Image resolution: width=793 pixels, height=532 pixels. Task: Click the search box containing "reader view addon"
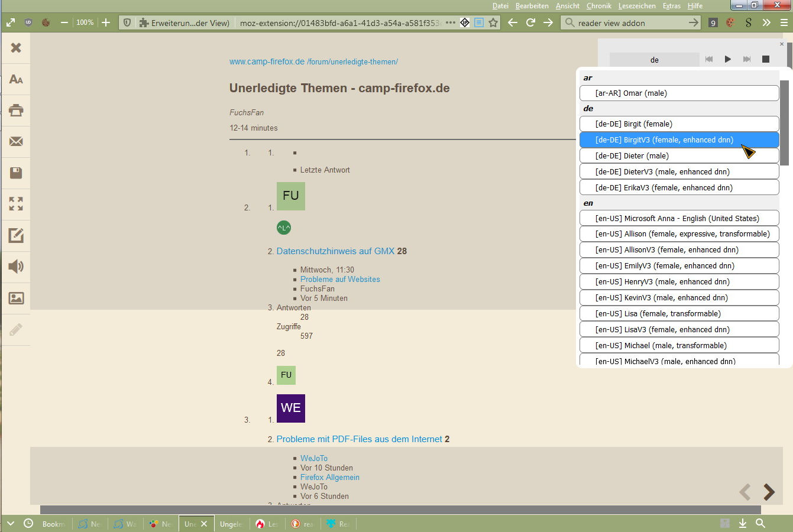click(x=630, y=22)
